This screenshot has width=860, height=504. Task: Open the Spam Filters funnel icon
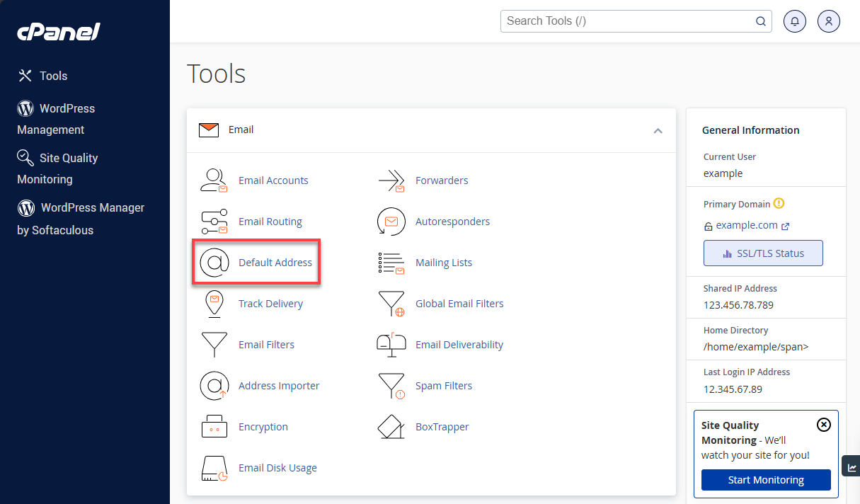coord(392,386)
